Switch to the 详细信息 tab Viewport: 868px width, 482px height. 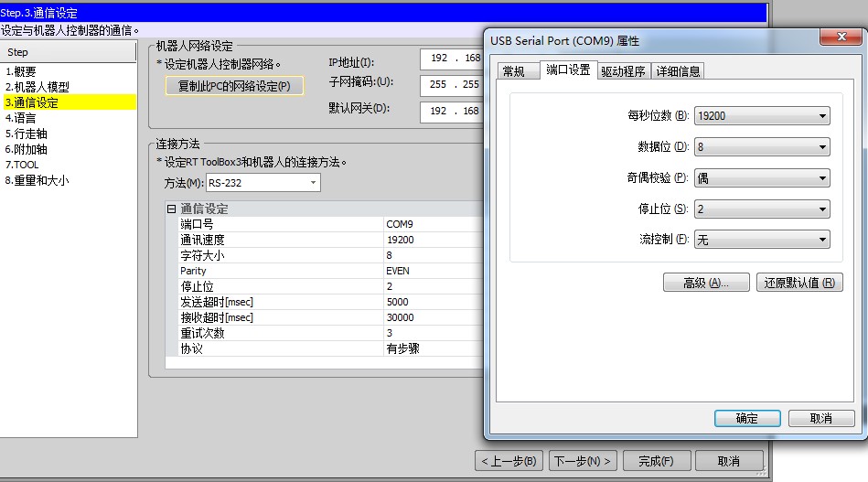click(x=678, y=70)
